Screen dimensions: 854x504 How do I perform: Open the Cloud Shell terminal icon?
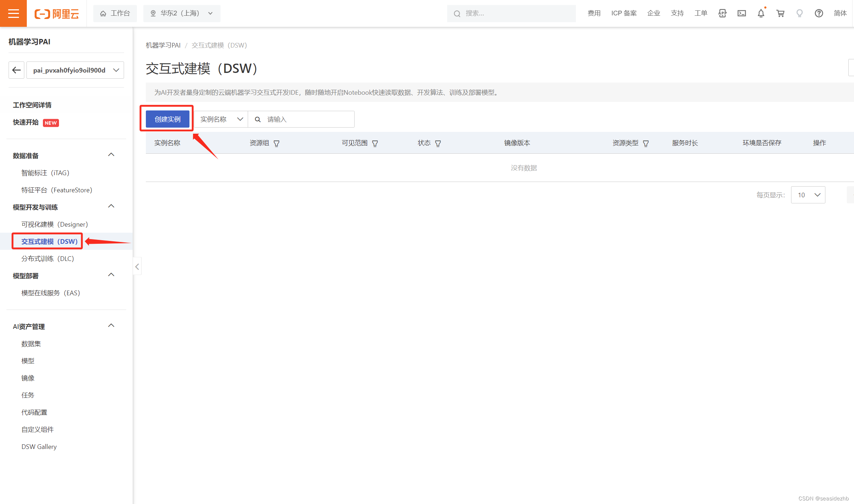[741, 13]
